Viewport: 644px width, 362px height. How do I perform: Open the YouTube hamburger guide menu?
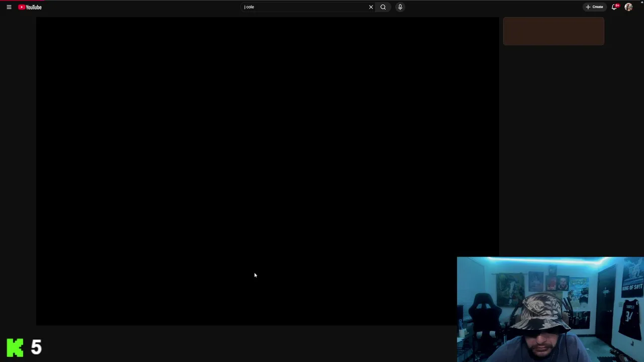tap(9, 7)
